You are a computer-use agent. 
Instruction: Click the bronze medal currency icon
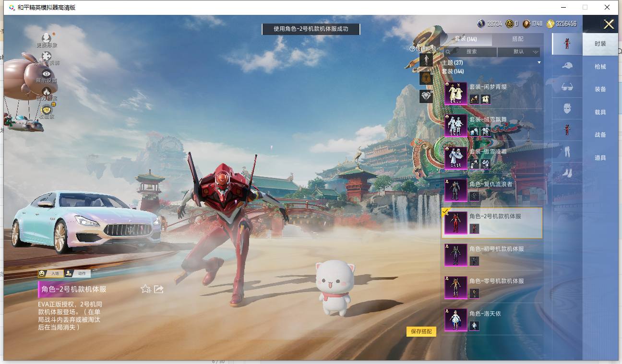tap(526, 23)
